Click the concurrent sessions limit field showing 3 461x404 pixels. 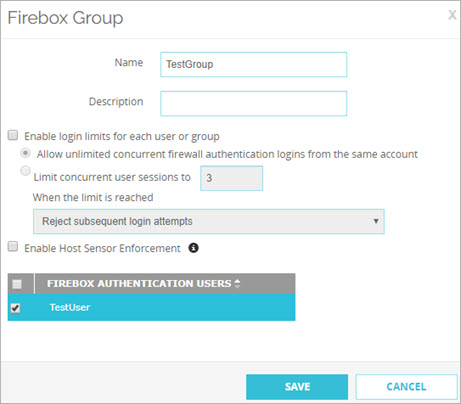[x=232, y=178]
